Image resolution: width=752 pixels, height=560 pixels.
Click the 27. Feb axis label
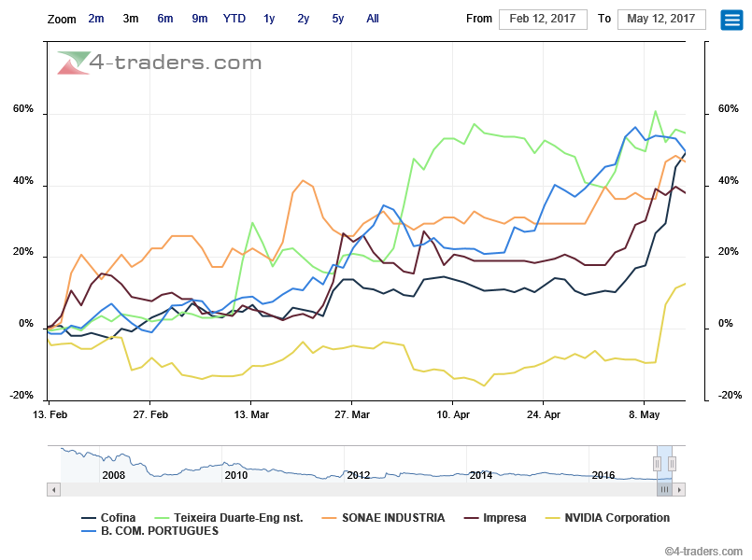pyautogui.click(x=150, y=414)
